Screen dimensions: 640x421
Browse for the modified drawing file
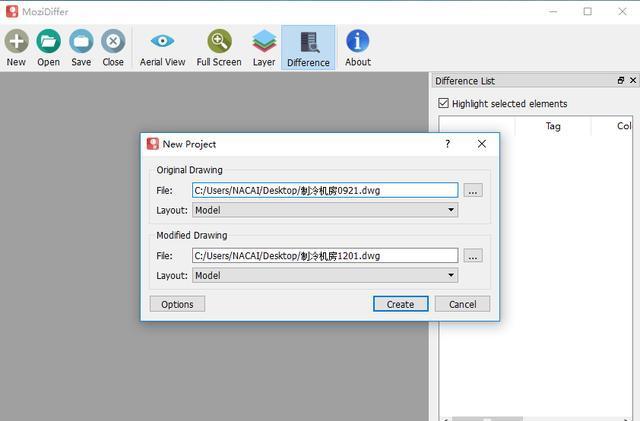pos(474,255)
